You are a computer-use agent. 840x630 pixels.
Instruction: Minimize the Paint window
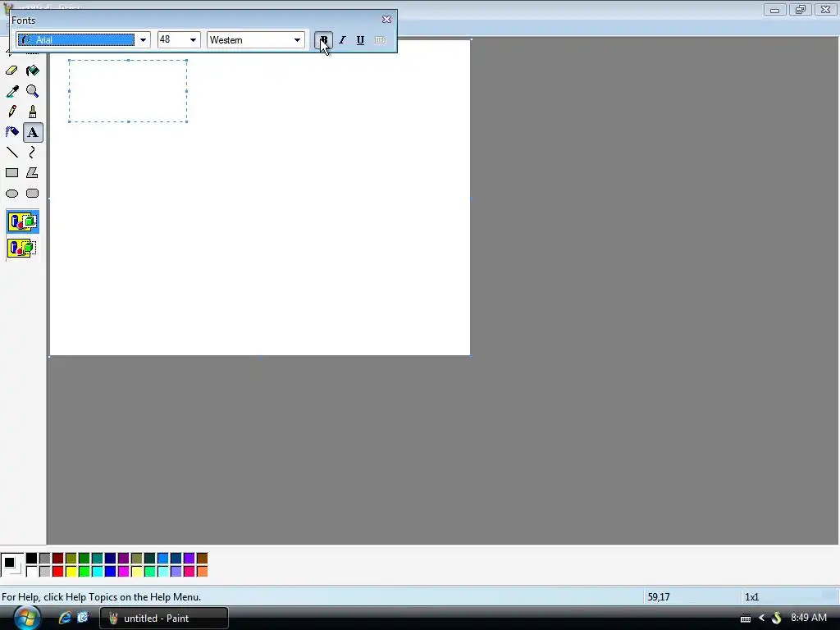point(774,10)
